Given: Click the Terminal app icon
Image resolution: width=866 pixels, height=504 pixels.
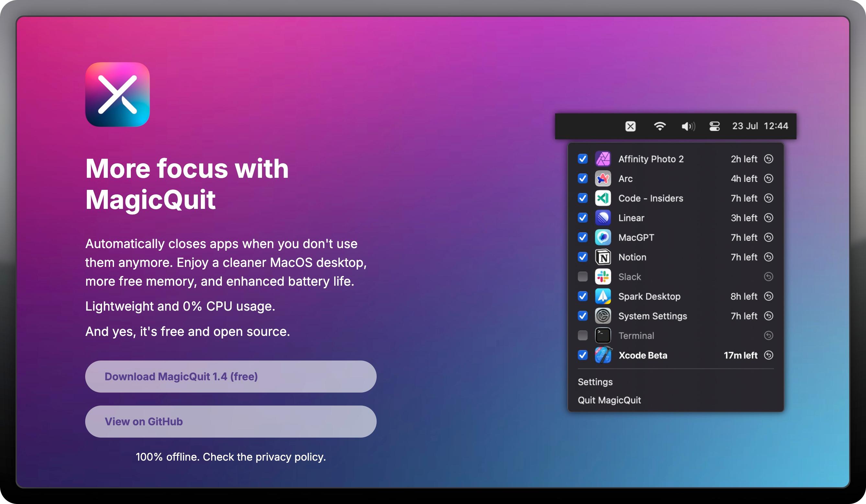Looking at the screenshot, I should pyautogui.click(x=603, y=336).
